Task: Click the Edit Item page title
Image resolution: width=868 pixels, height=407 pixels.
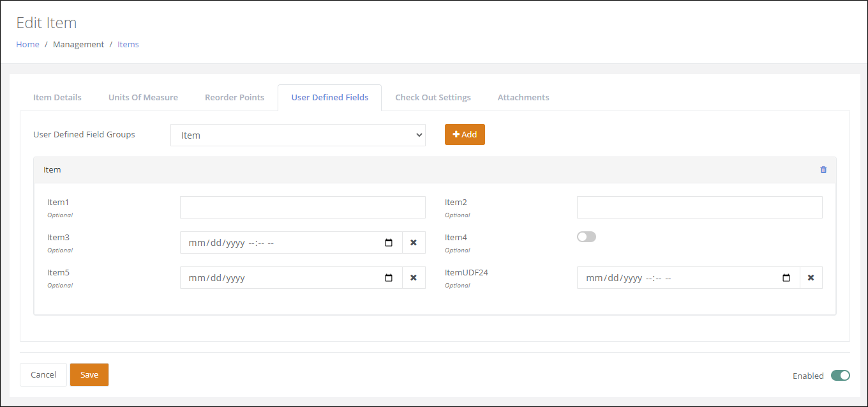Action: 47,23
